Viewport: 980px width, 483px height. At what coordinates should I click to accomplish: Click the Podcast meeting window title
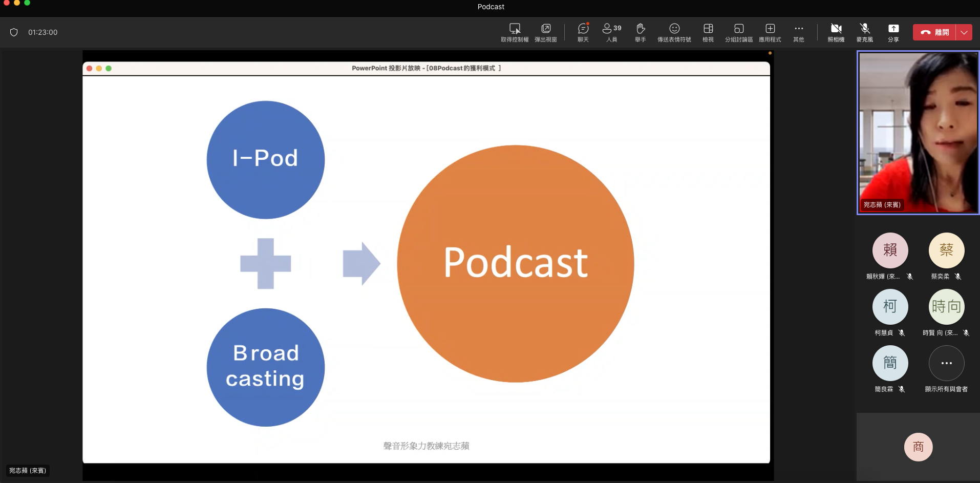491,7
